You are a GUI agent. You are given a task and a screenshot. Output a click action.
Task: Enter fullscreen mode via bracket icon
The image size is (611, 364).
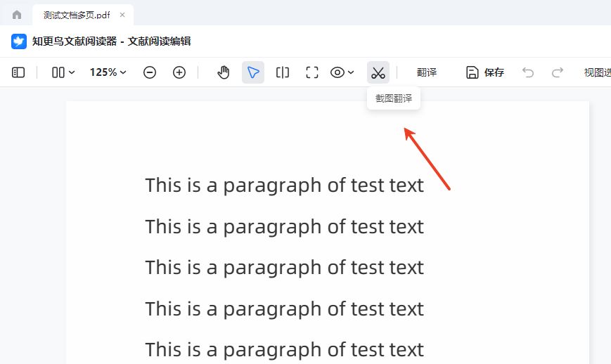coord(312,72)
